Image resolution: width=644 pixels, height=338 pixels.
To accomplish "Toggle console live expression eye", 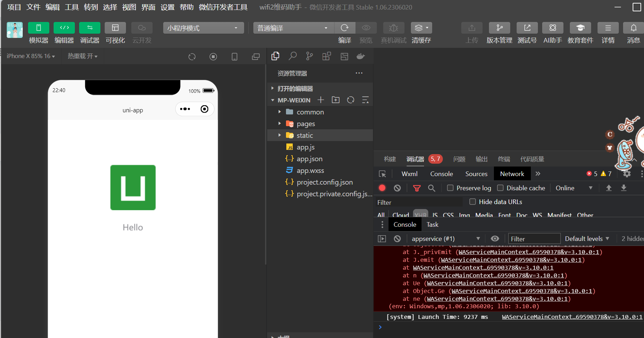I will (495, 238).
